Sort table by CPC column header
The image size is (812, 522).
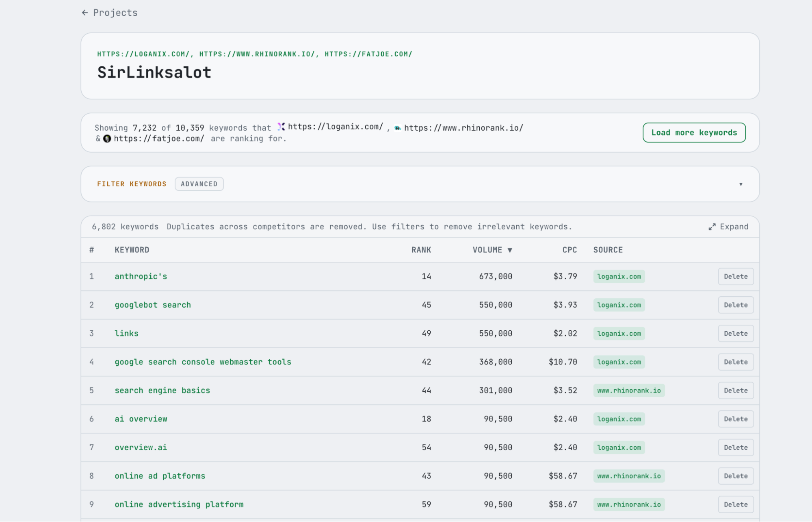pyautogui.click(x=569, y=250)
